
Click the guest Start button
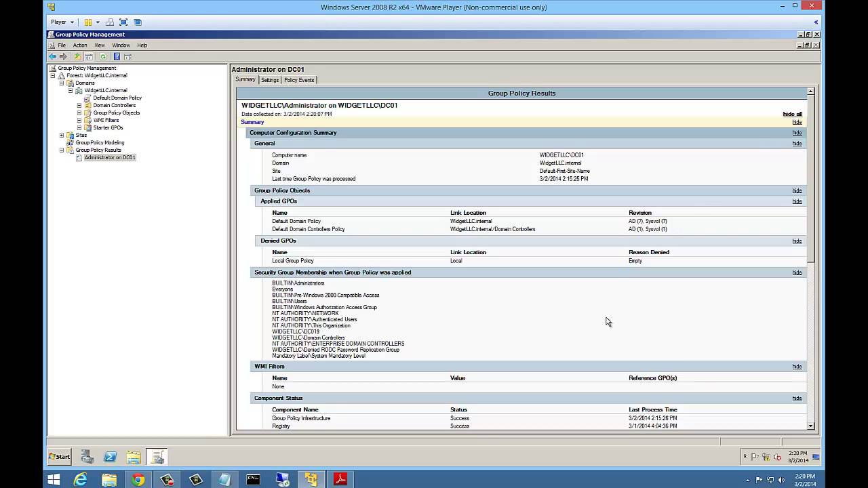pos(60,457)
